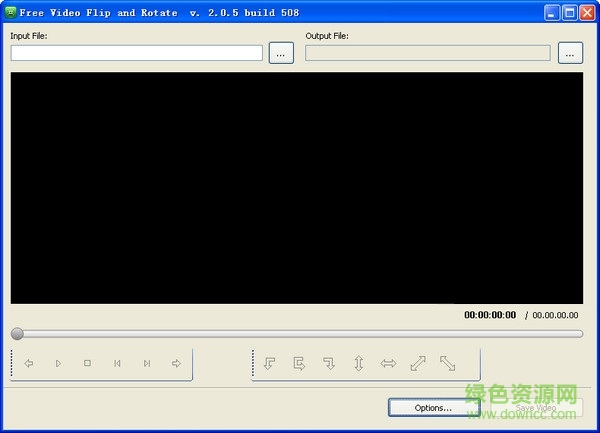Click the diagonal up-right flip arrow icon
This screenshot has height=433, width=600.
click(x=418, y=364)
